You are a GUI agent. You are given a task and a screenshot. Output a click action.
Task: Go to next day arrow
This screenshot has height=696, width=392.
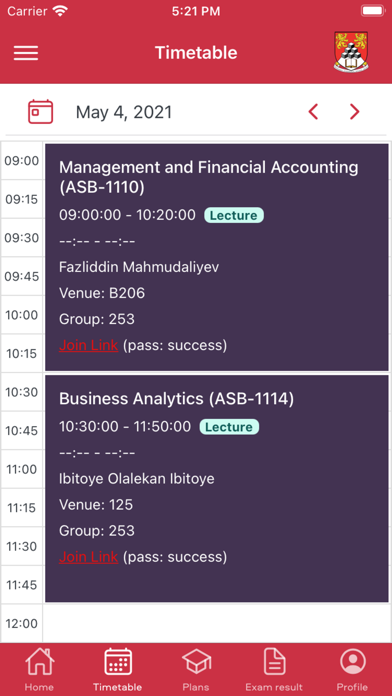pyautogui.click(x=354, y=111)
